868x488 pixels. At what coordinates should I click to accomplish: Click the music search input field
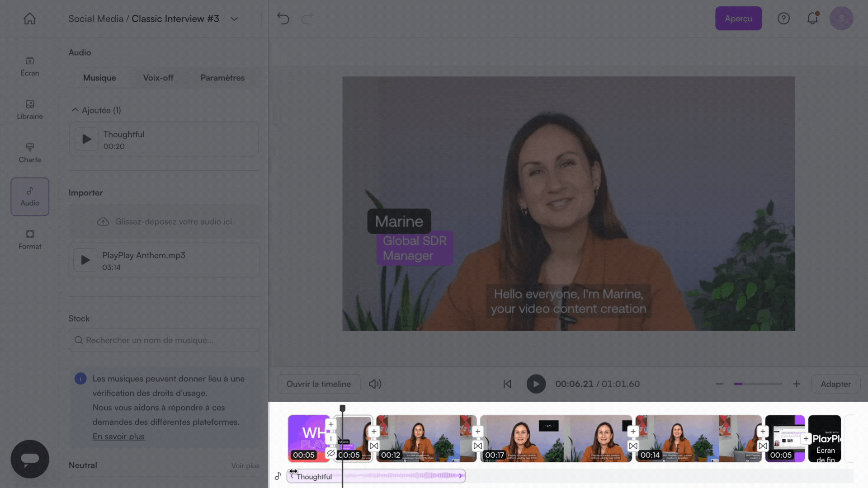click(x=164, y=340)
